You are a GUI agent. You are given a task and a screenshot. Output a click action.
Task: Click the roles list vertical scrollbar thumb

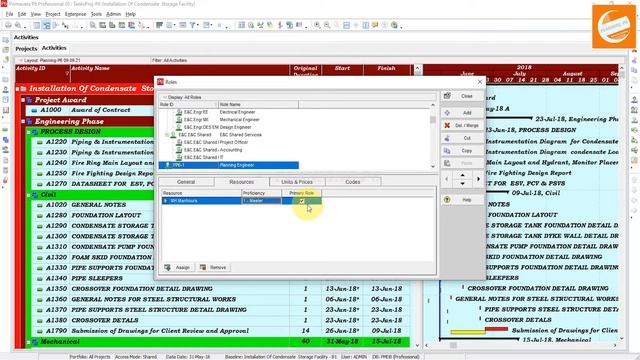click(x=433, y=120)
